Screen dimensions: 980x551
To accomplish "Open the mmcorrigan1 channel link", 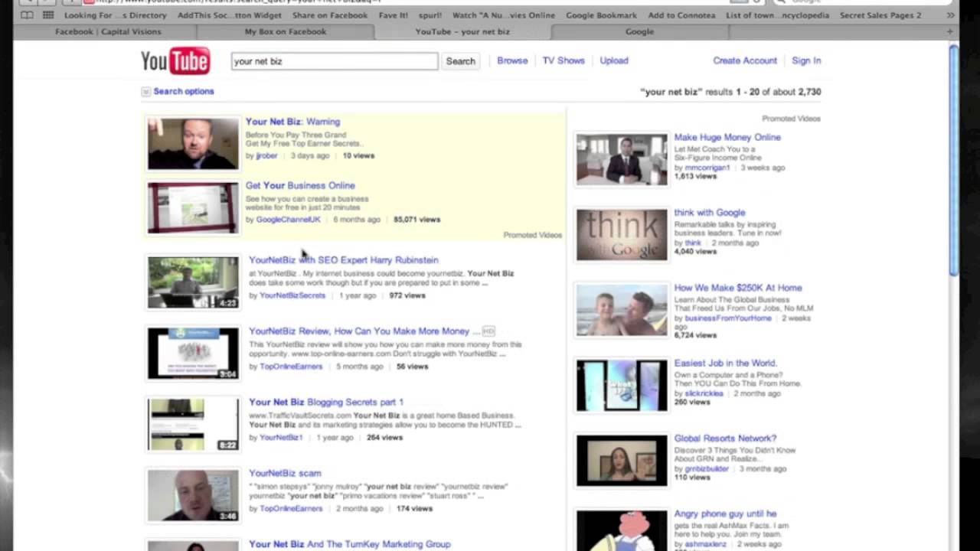I will pyautogui.click(x=707, y=168).
